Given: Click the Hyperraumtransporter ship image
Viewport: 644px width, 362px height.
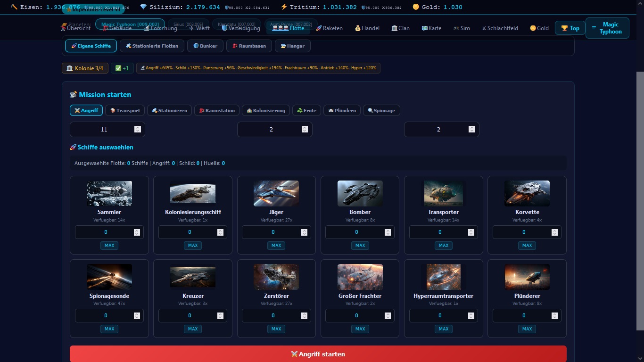Looking at the screenshot, I should coord(444,277).
